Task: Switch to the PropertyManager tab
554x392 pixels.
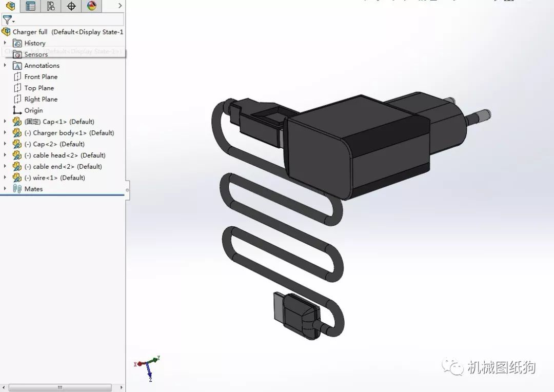Action: click(31, 6)
